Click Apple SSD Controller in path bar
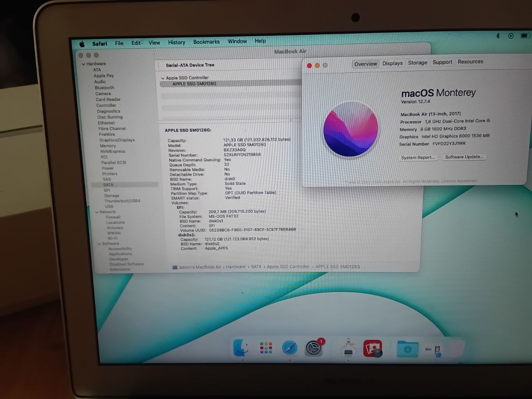The height and width of the screenshot is (399, 532). pyautogui.click(x=288, y=267)
